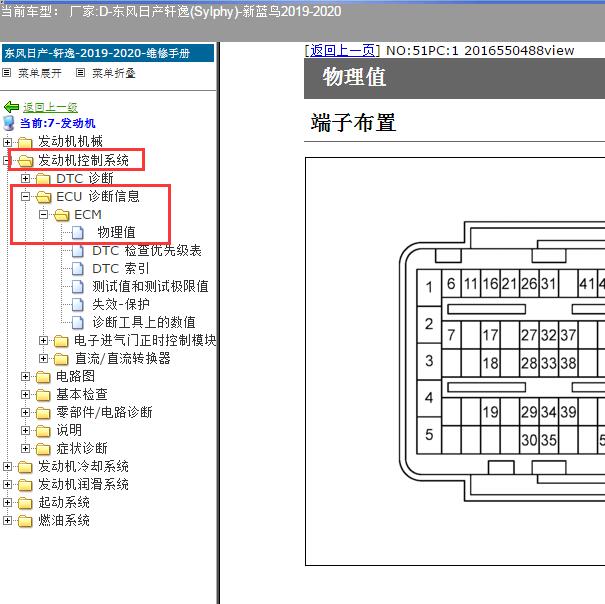Click the 零部件/电路诊断 folder icon
This screenshot has width=605, height=604.
tap(43, 413)
